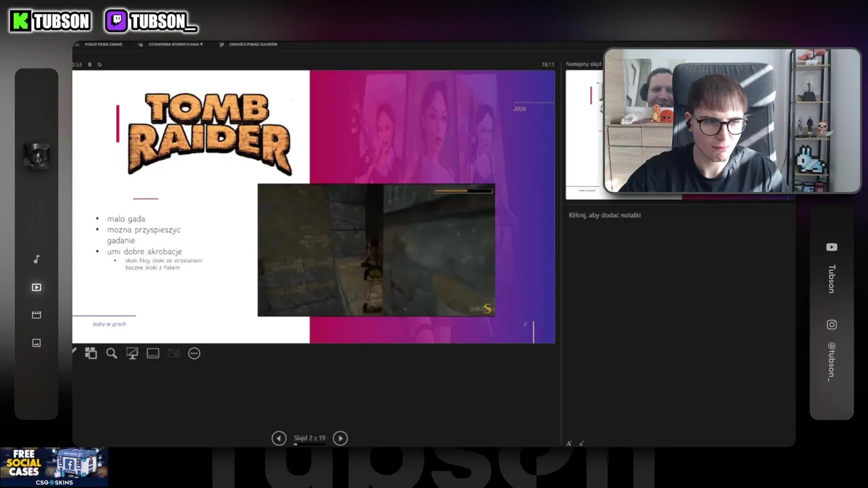This screenshot has height=488, width=868.
Task: Go to previous slide arrow
Action: pyautogui.click(x=279, y=439)
